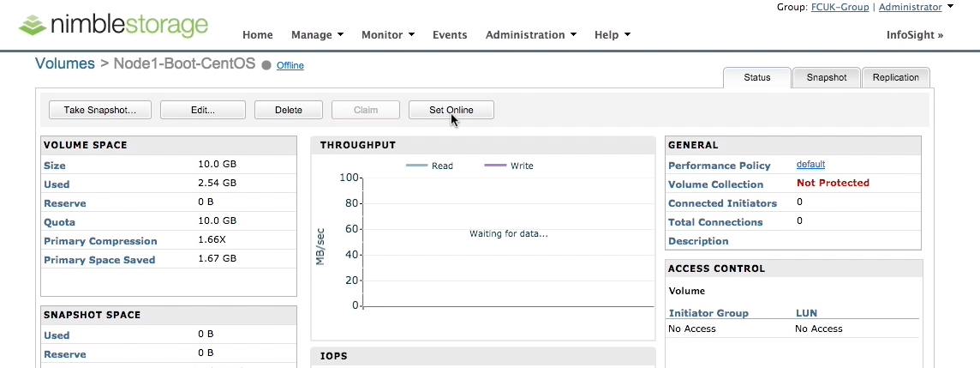Click the gray offline status dot
This screenshot has width=980, height=368.
(266, 65)
